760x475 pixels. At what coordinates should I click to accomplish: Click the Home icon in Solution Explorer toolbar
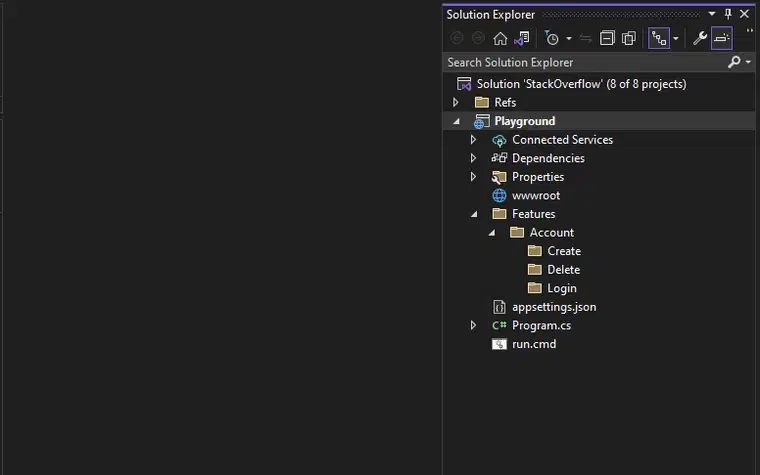[x=500, y=38]
